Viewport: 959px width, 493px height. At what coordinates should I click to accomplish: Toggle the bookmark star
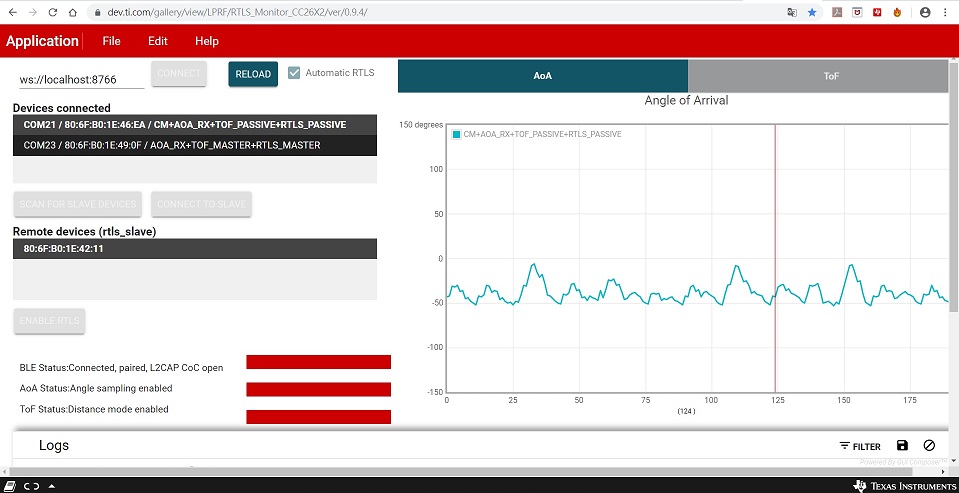(812, 12)
